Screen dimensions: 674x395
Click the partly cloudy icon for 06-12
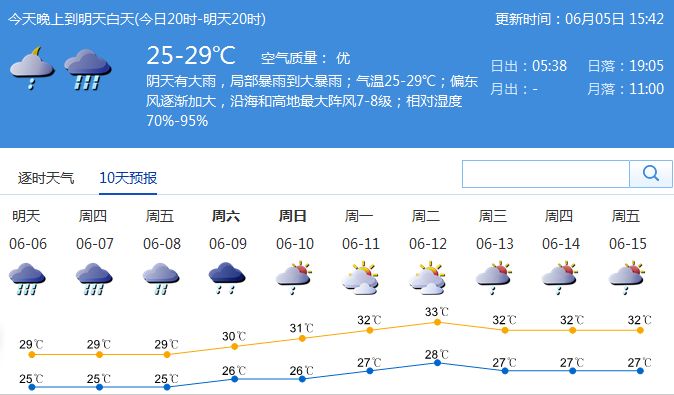click(x=428, y=278)
